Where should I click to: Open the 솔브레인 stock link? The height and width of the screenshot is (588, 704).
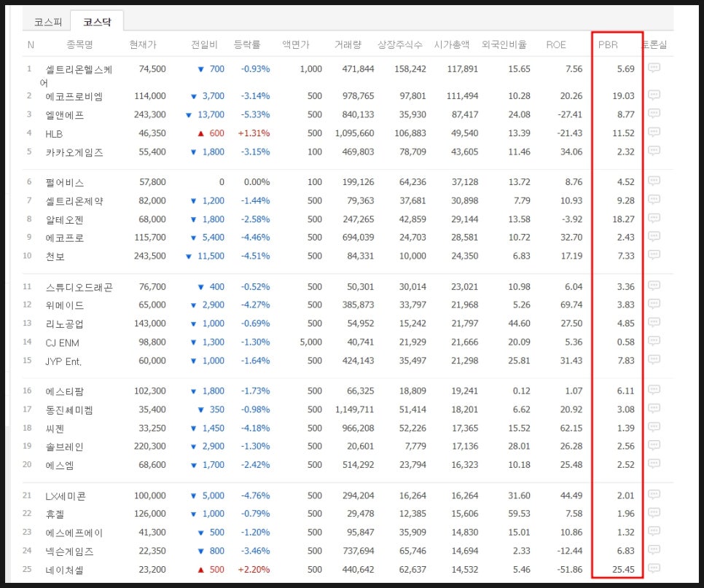pos(65,447)
